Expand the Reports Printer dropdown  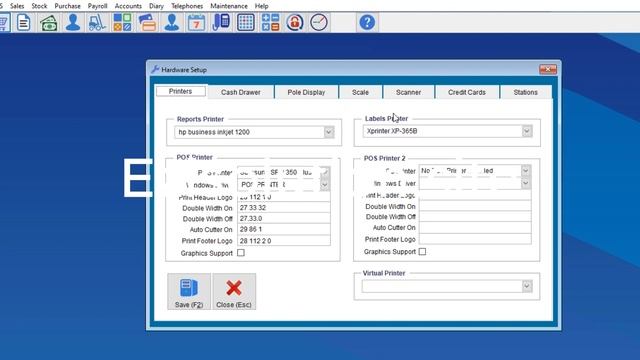(329, 132)
